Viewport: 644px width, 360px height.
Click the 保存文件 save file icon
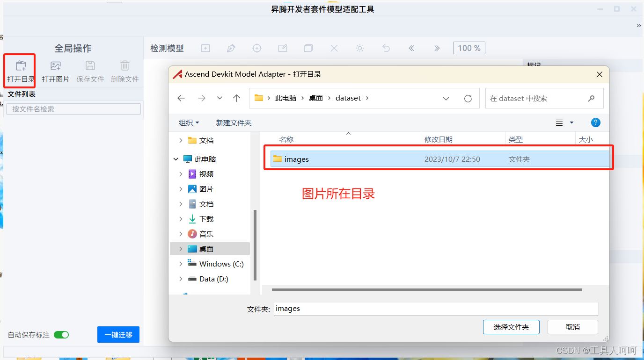tap(90, 66)
